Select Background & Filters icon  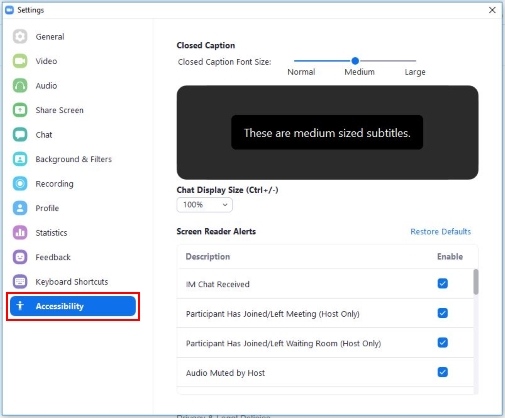(20, 159)
